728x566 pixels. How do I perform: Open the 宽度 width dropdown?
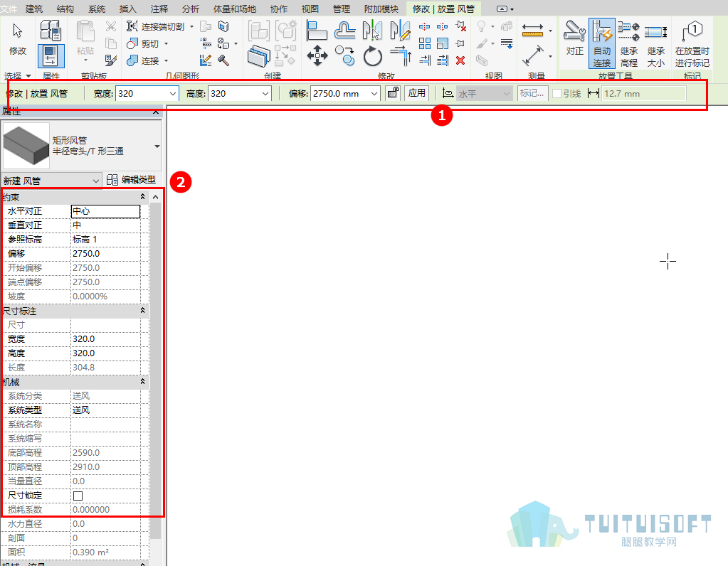point(173,94)
